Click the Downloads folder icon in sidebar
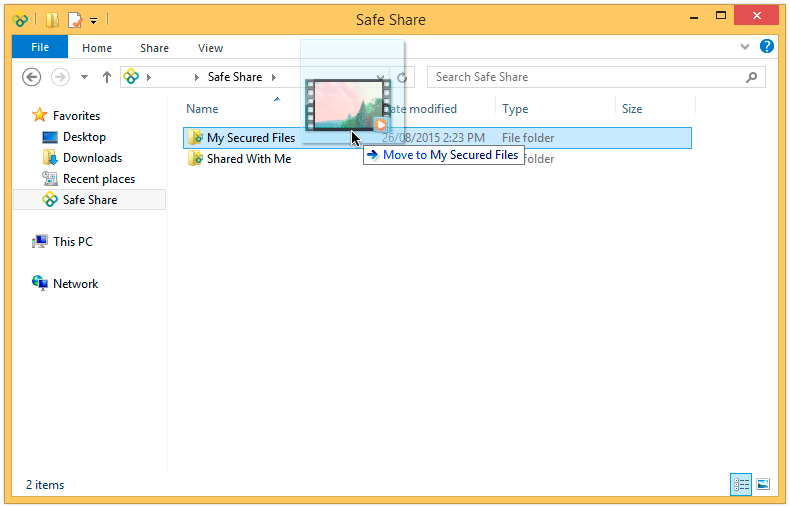The image size is (790, 508). click(50, 158)
